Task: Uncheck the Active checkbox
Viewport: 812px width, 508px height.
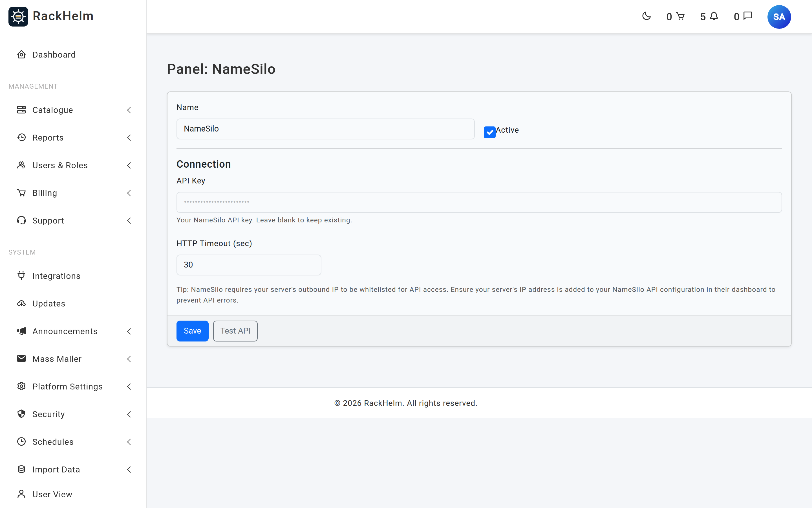Action: tap(489, 132)
